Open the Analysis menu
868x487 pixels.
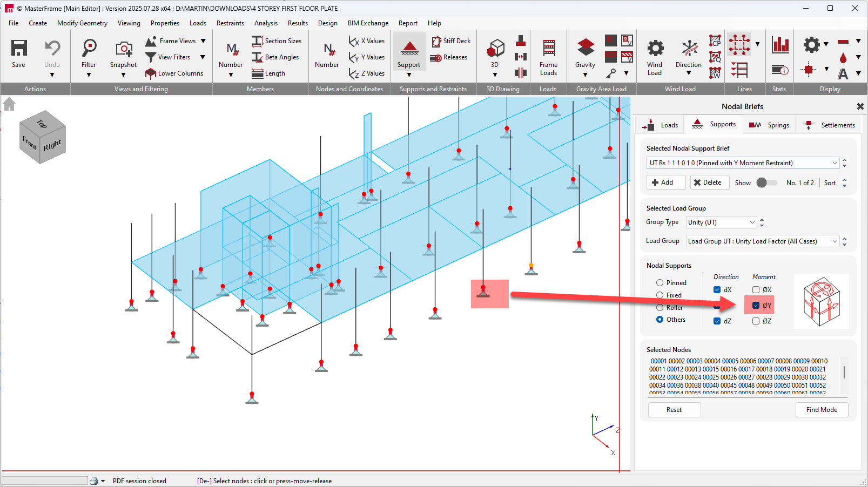coord(266,23)
